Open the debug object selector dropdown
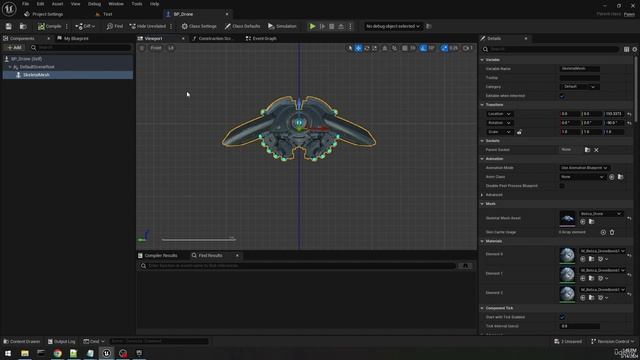 [392, 26]
